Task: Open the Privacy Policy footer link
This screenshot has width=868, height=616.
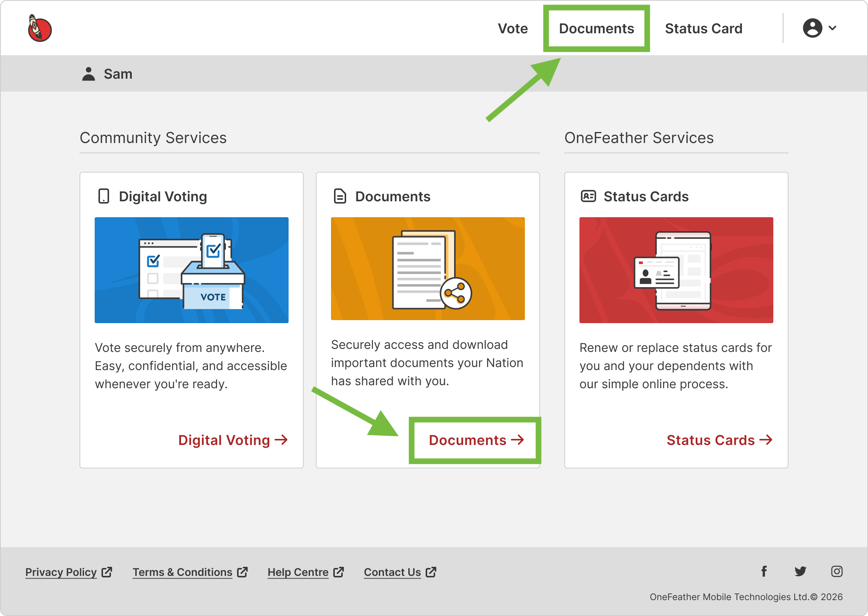Action: point(69,572)
